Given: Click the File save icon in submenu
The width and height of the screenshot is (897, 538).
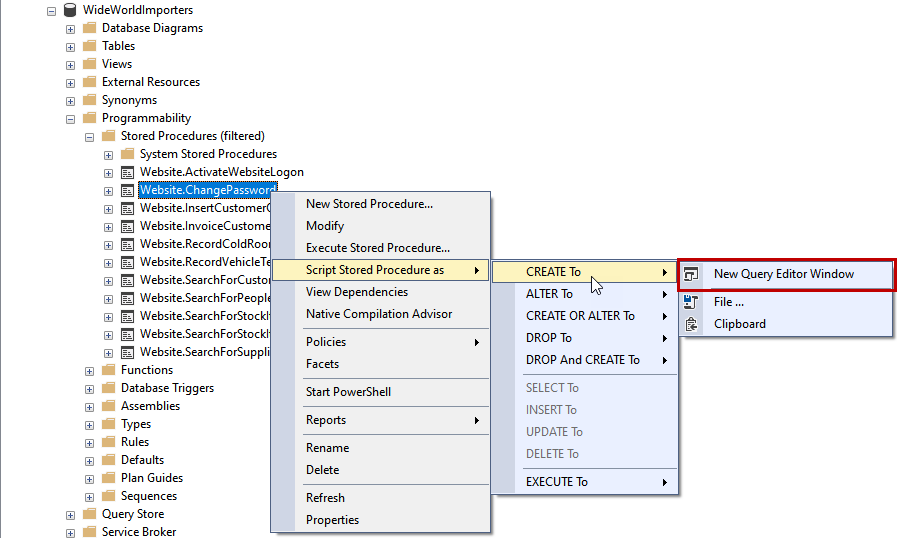Looking at the screenshot, I should tap(691, 302).
